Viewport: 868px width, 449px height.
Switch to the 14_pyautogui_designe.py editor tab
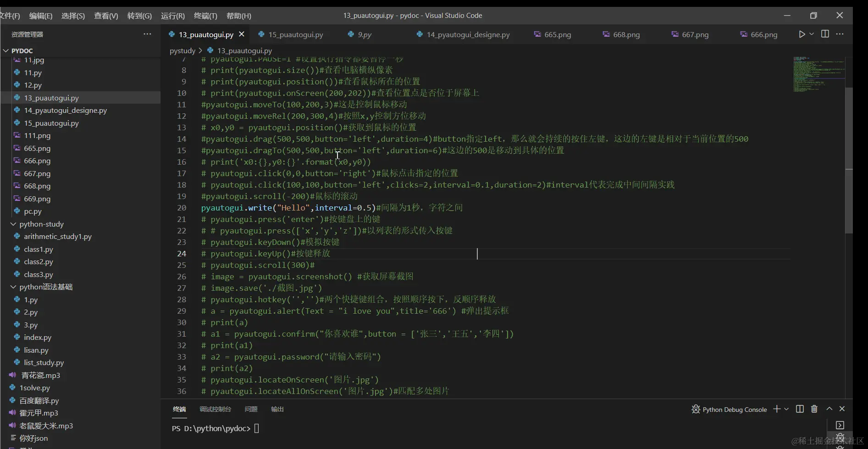(468, 34)
